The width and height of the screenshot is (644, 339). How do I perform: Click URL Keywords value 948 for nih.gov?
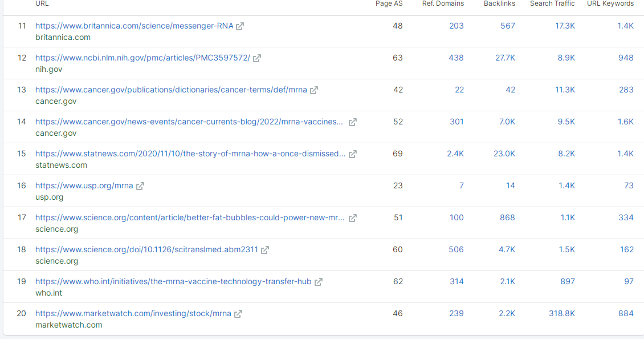point(626,58)
